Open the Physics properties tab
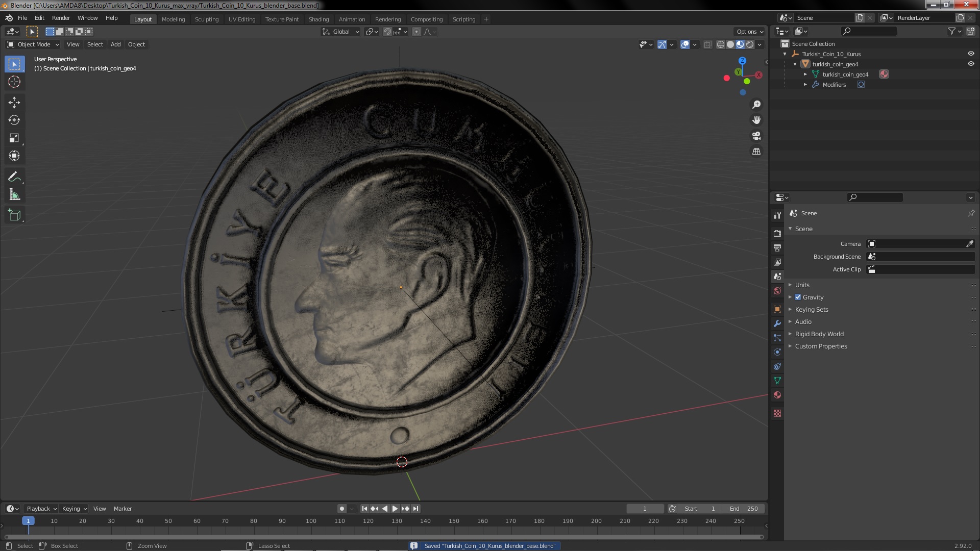This screenshot has height=551, width=980. pos(777,352)
